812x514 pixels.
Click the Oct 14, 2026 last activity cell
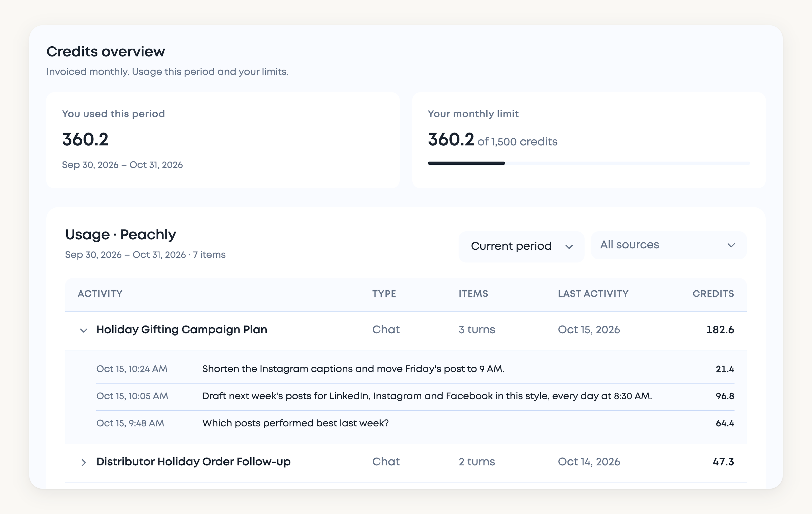point(589,462)
